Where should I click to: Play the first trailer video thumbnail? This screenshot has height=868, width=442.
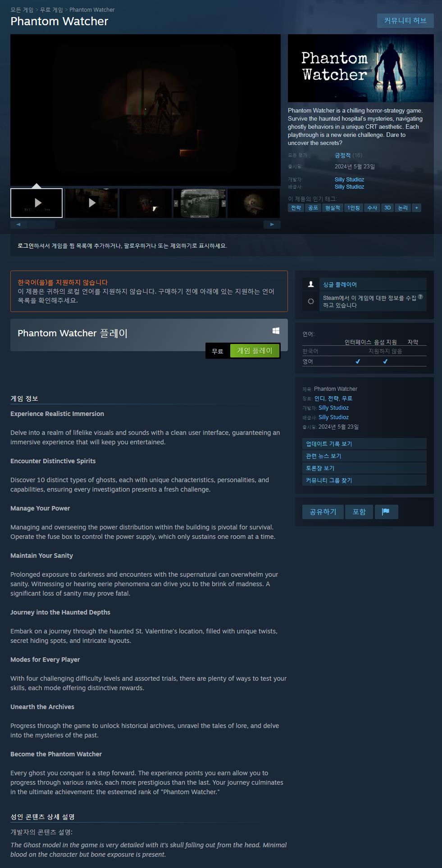point(36,203)
